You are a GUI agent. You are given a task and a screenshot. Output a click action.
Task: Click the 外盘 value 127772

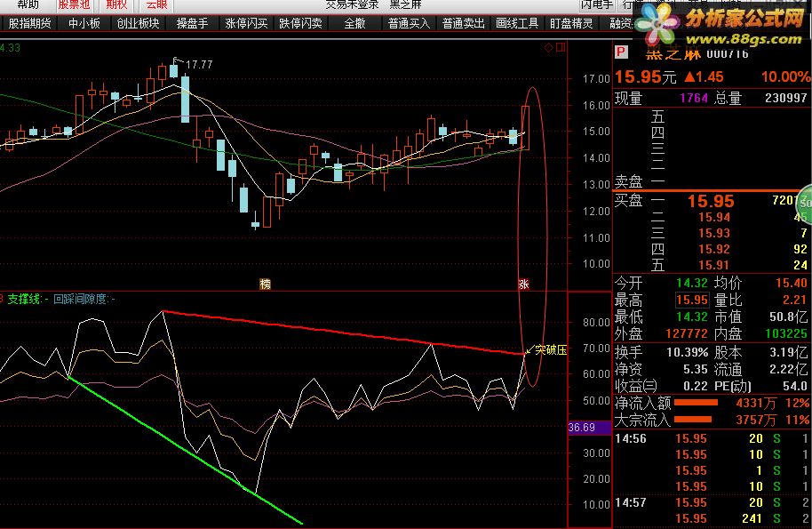(687, 333)
